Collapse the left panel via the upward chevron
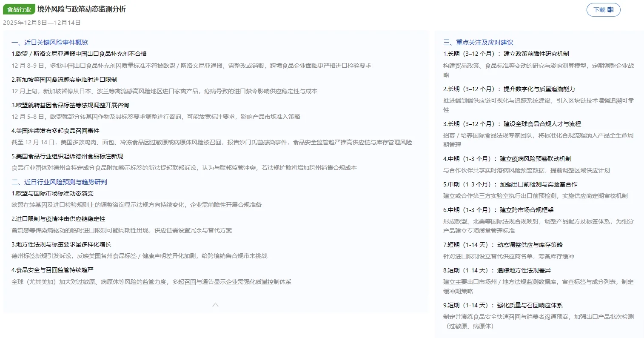644x338 pixels. (215, 304)
